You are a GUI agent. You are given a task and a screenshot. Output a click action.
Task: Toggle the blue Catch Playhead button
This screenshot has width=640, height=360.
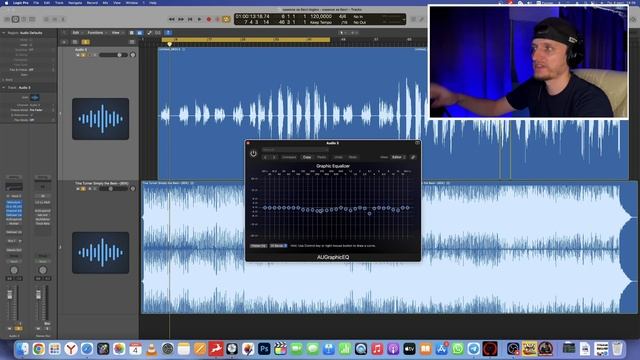click(x=169, y=33)
